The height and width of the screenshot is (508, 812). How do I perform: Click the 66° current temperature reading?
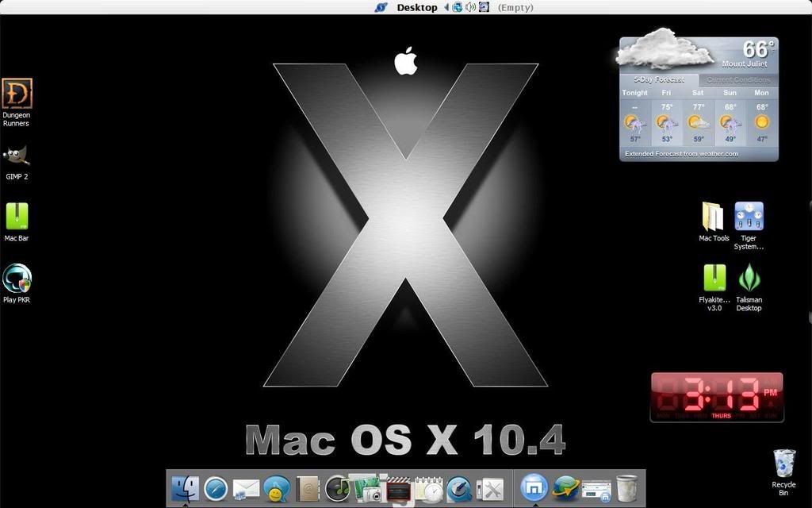click(x=759, y=49)
